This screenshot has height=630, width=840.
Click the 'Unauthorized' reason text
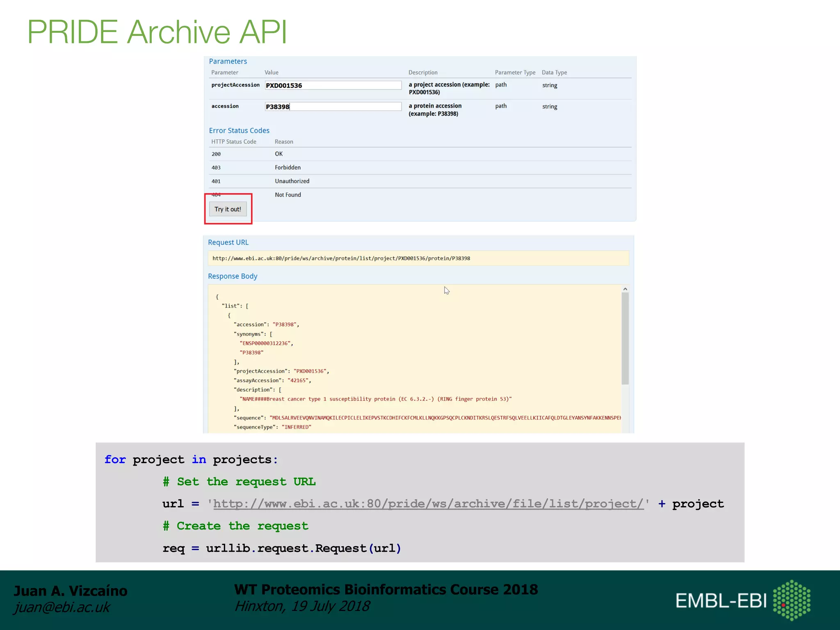point(292,181)
